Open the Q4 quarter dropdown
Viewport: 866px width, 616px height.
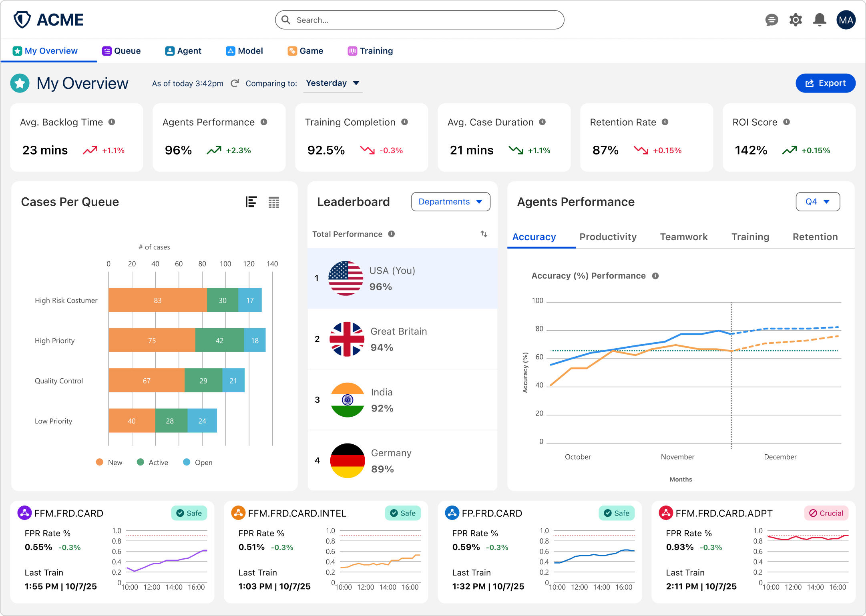click(818, 202)
